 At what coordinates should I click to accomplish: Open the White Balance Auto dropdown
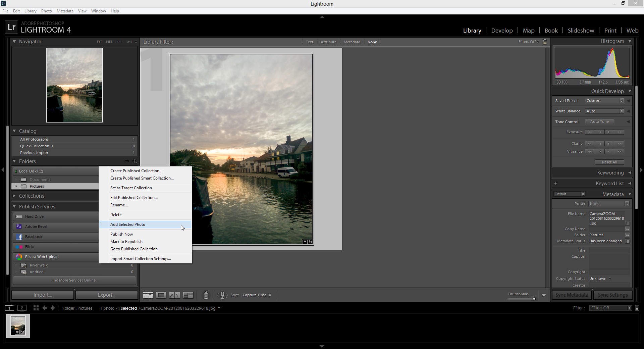pyautogui.click(x=604, y=111)
